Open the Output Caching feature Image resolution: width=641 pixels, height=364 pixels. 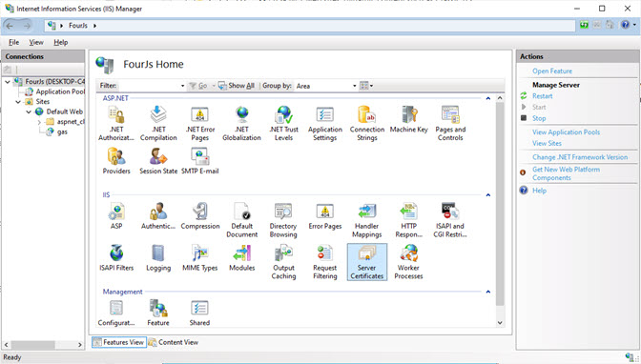(x=283, y=261)
